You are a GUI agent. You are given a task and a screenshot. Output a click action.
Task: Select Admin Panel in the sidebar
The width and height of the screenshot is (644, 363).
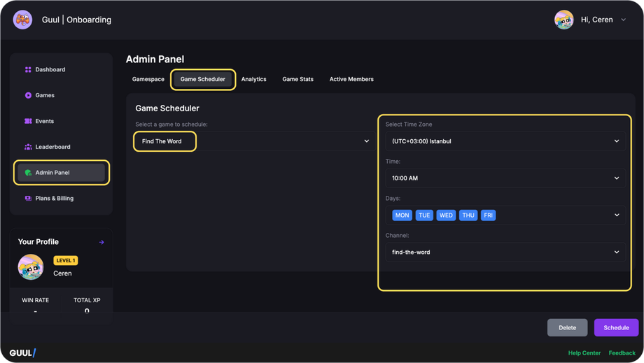tap(61, 173)
